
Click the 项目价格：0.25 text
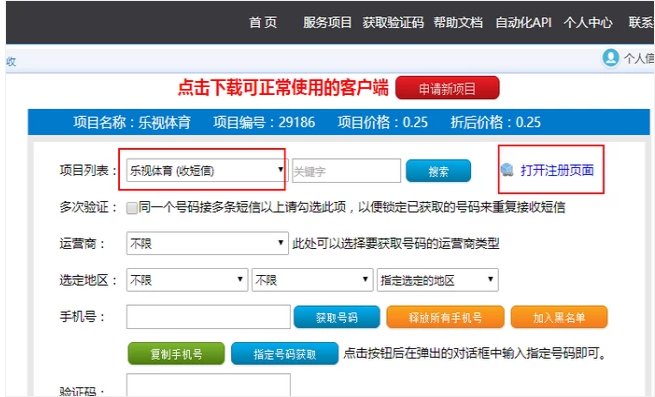coord(383,122)
